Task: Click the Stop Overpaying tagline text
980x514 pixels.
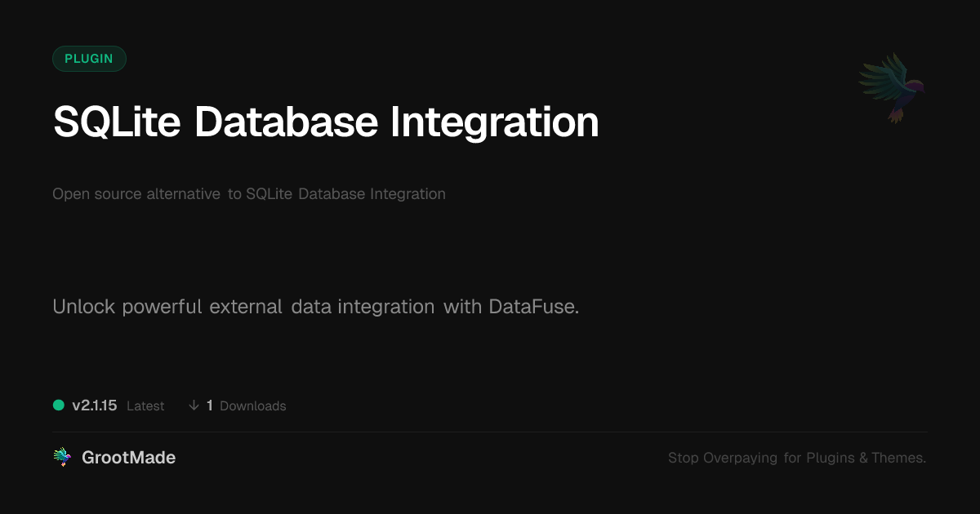Action: point(796,458)
